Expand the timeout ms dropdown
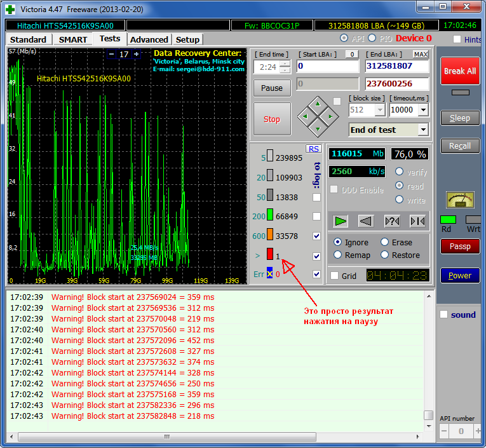Image resolution: width=486 pixels, height=448 pixels. [423, 110]
